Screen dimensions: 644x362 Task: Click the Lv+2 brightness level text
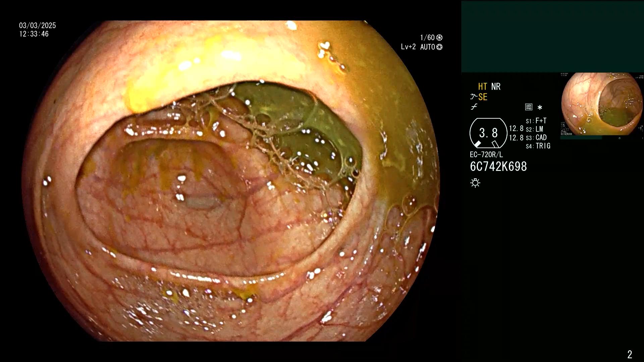click(x=408, y=47)
